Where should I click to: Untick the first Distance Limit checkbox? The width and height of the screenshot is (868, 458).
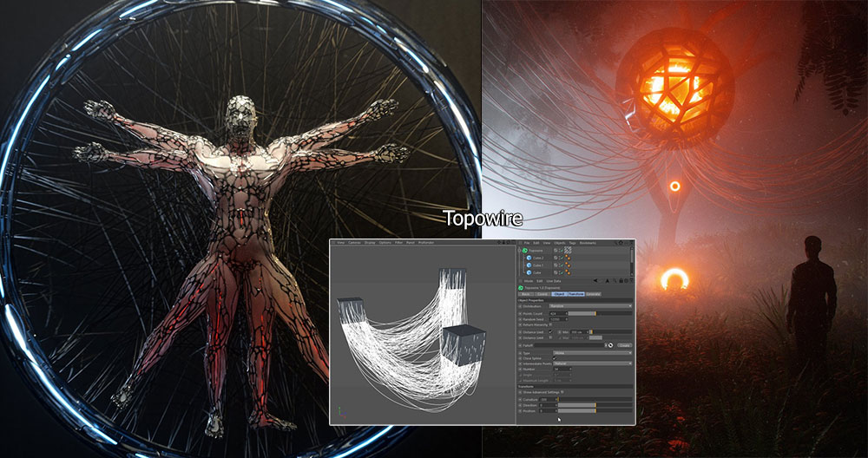pos(551,332)
